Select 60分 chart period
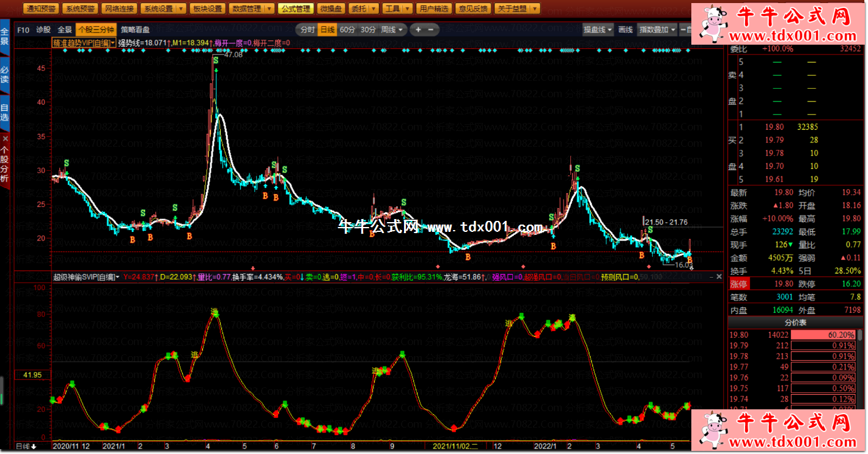Screen dimensions: 868x454 [347, 29]
